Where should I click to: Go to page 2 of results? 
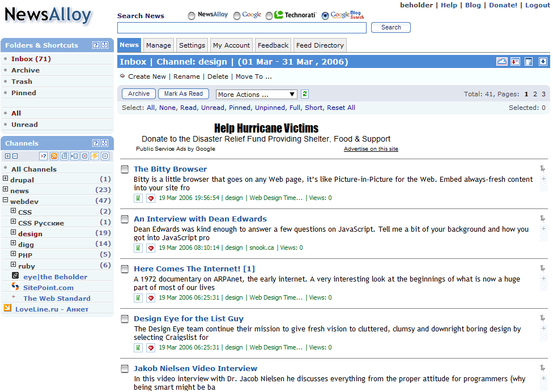click(x=535, y=94)
